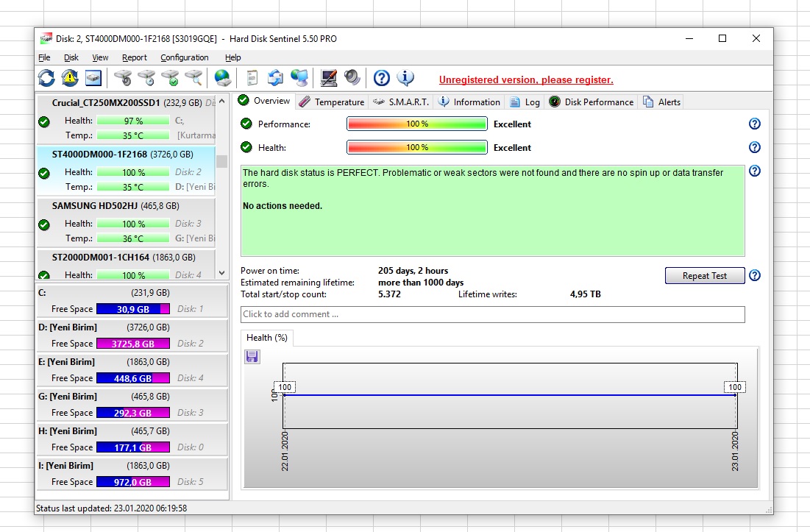Open the View menu
This screenshot has height=532, width=810.
pos(100,57)
